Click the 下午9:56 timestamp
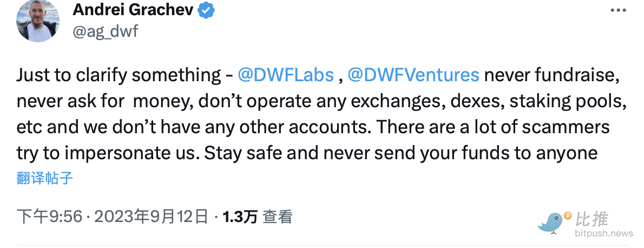Viewport: 644px width, 248px height. coord(49,217)
